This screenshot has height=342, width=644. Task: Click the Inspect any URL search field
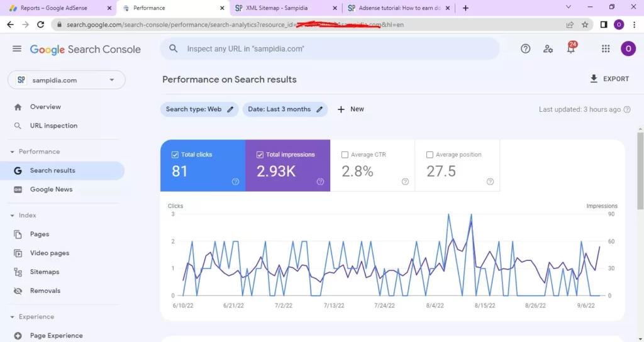(x=330, y=49)
